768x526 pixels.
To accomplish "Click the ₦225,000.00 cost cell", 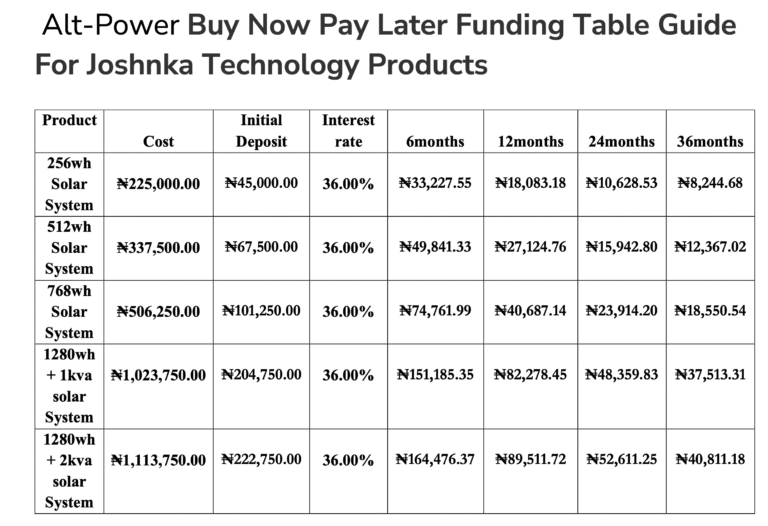I will tap(158, 184).
